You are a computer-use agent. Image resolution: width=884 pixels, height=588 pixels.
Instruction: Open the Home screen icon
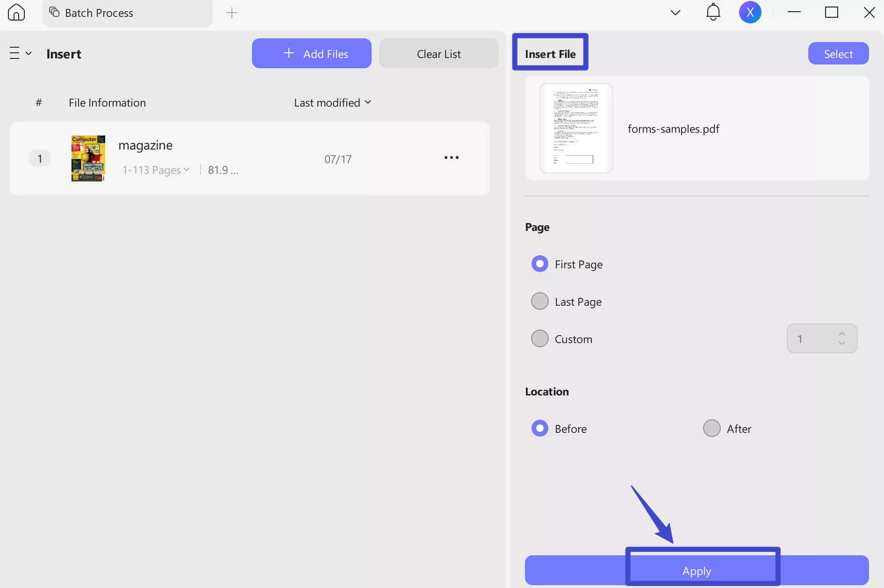(16, 12)
